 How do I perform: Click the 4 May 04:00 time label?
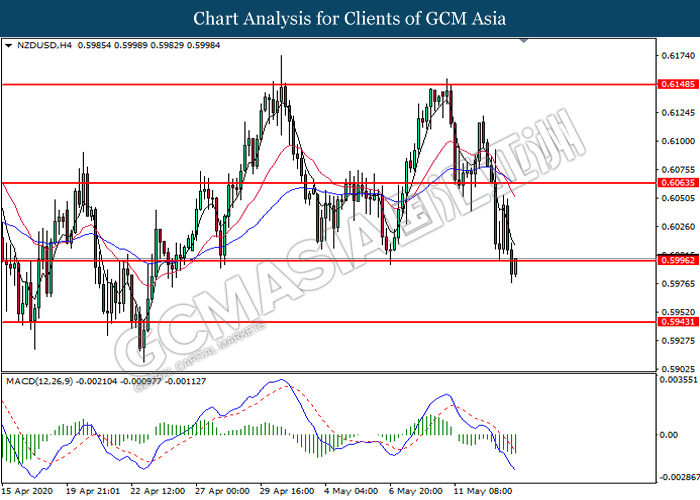click(x=351, y=491)
